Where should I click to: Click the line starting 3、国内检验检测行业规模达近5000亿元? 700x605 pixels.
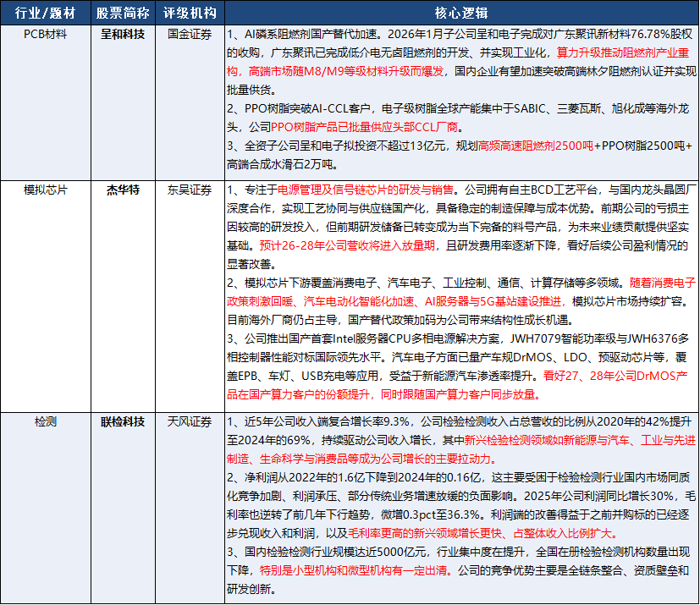coord(458,552)
